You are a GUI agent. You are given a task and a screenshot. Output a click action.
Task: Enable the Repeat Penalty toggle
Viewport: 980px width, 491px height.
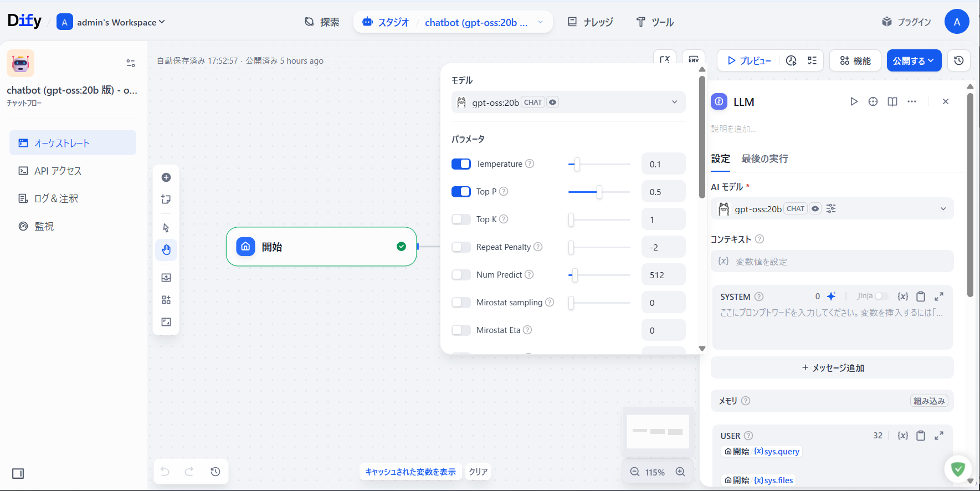pos(461,247)
